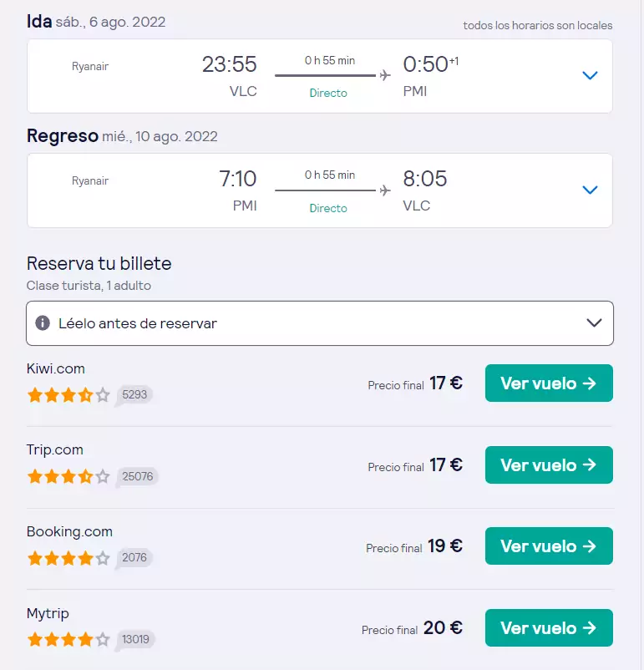Click Ver vuelo for Booking.com
This screenshot has width=644, height=670.
[x=549, y=546]
